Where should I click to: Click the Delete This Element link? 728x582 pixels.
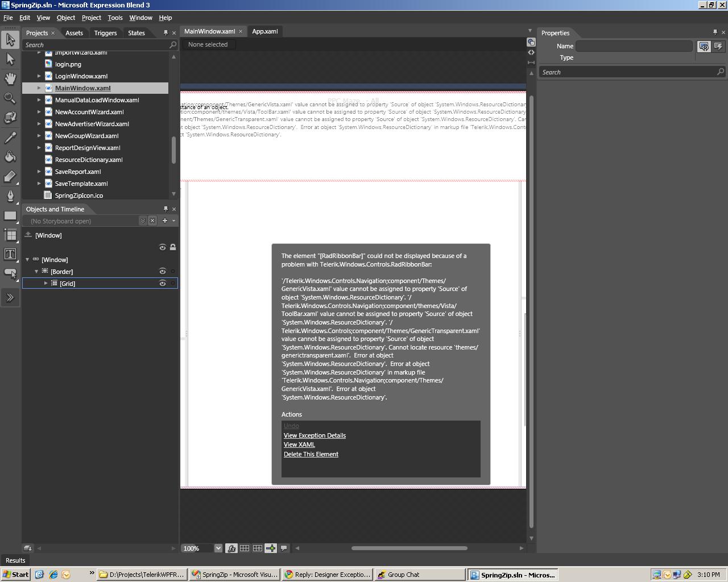[x=311, y=454]
